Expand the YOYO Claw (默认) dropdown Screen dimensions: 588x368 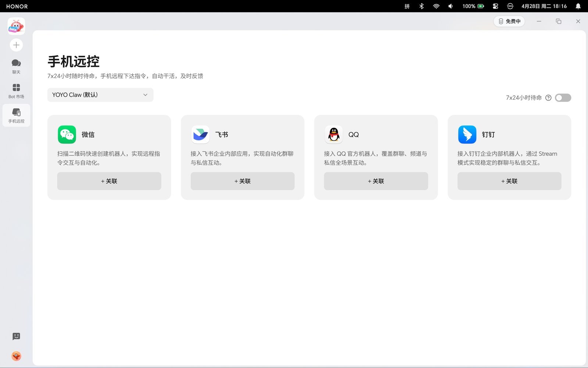click(x=100, y=95)
